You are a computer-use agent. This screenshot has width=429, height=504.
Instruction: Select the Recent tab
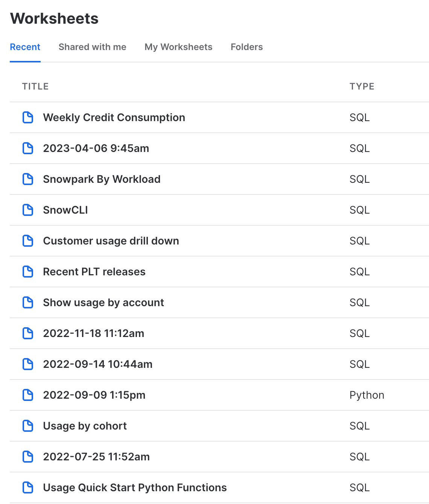click(x=25, y=47)
